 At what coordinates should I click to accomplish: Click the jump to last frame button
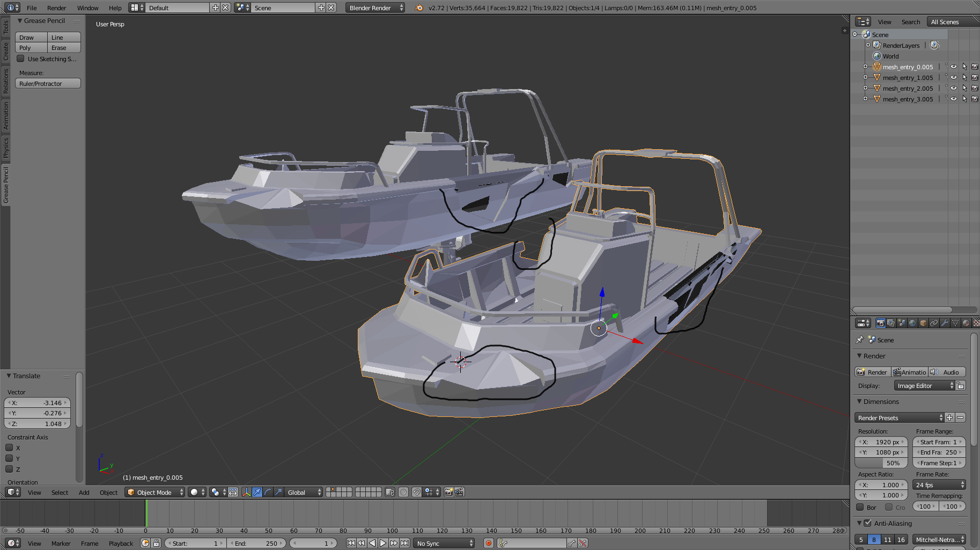[x=404, y=543]
